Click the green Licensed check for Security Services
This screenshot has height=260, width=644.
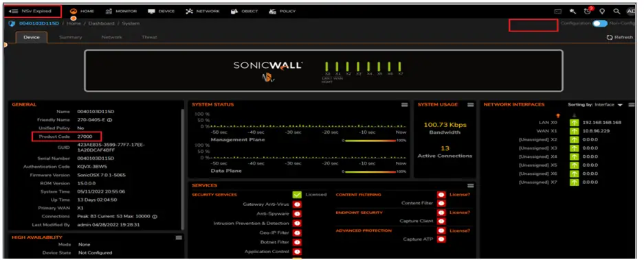tap(297, 195)
